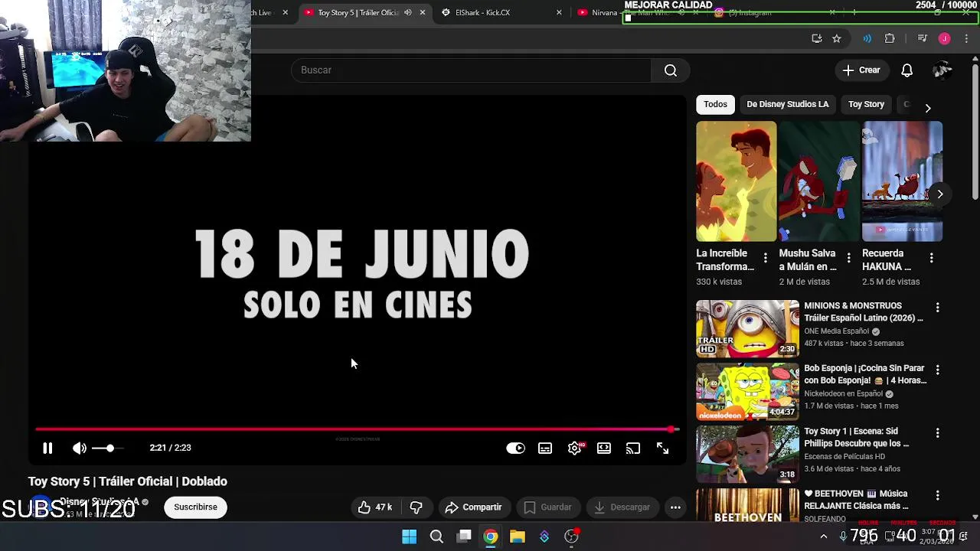The height and width of the screenshot is (551, 980).
Task: Select the De Disney Studios LA chip
Action: (787, 104)
